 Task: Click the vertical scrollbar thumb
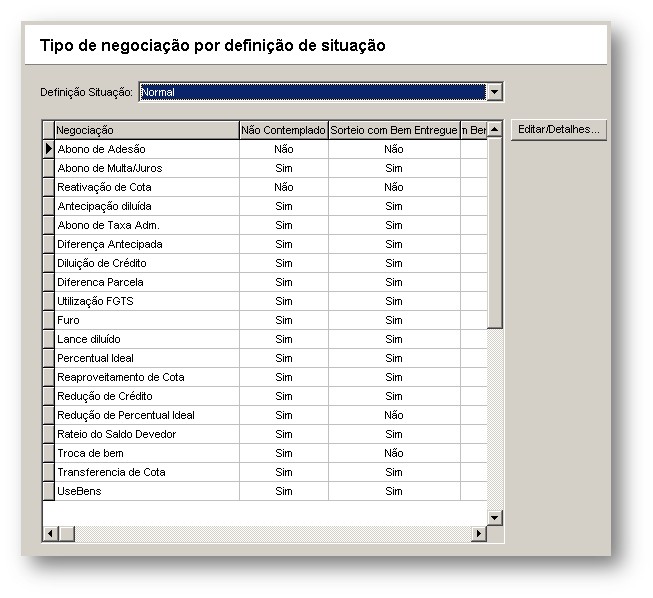tap(494, 233)
